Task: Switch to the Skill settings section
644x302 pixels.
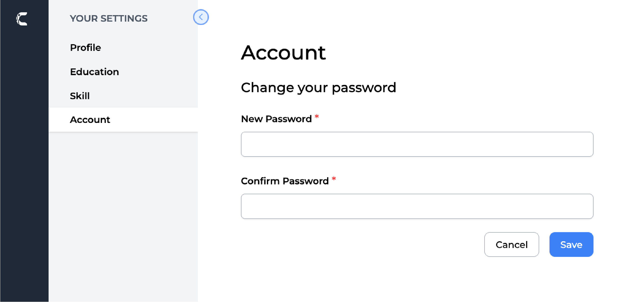Action: [x=80, y=96]
